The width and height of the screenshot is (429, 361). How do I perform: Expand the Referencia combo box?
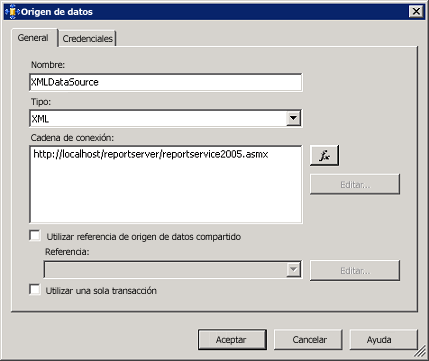294,270
